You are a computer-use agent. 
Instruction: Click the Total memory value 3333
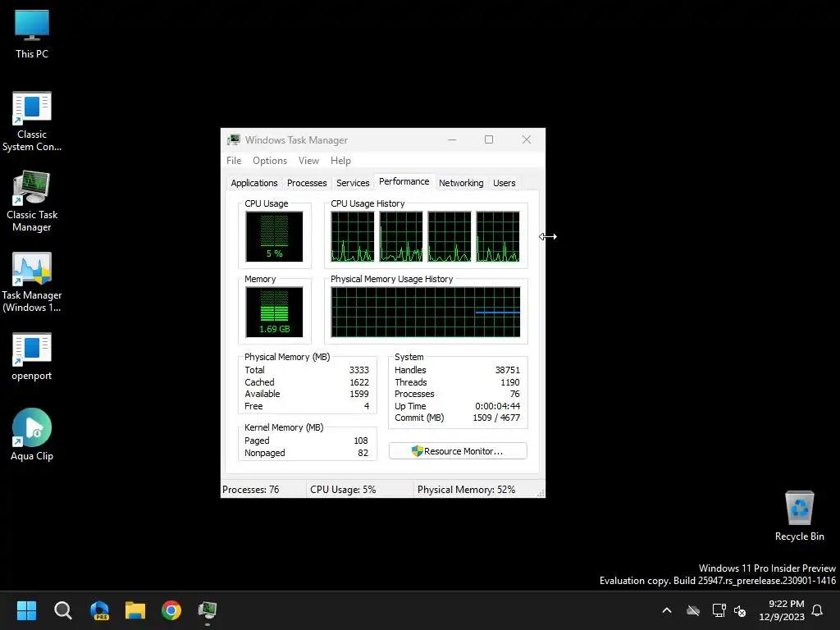359,370
